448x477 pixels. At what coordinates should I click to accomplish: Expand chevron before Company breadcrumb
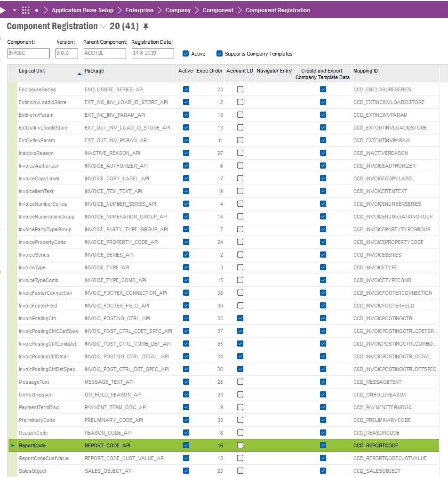pos(160,10)
